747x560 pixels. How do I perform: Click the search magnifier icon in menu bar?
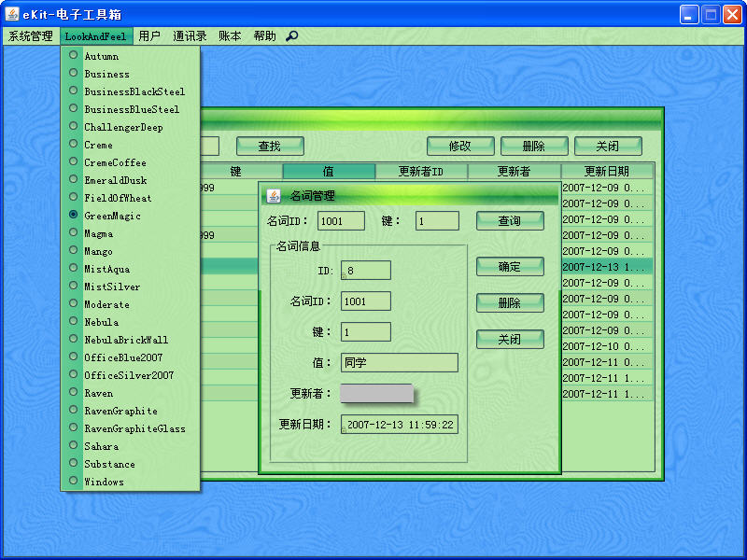point(291,36)
